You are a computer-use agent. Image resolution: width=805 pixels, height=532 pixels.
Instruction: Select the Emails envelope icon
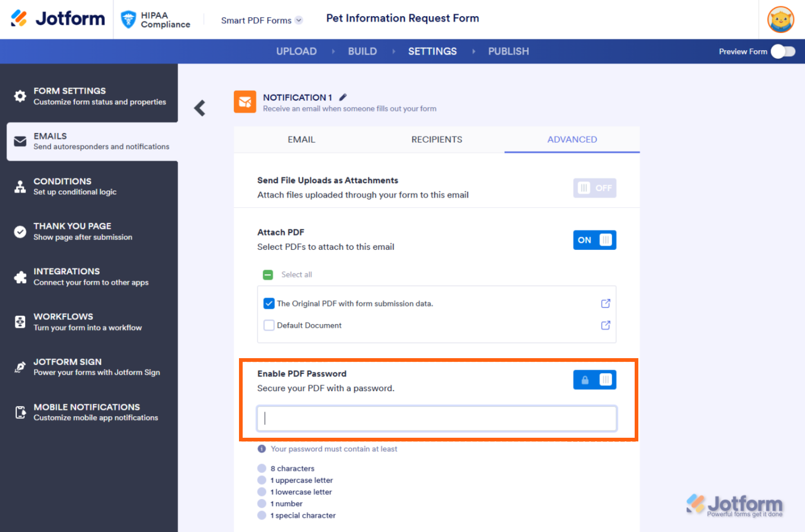pyautogui.click(x=19, y=141)
